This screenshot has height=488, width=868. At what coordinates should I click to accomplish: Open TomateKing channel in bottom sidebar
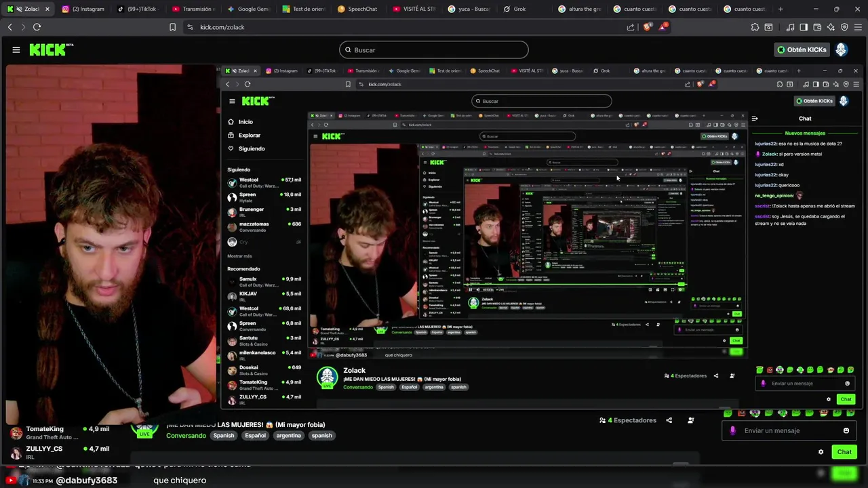[x=60, y=432]
